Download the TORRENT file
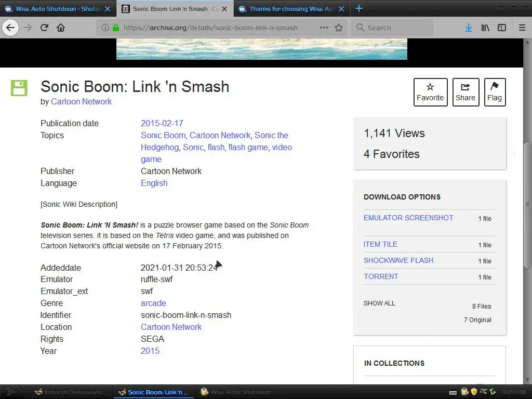532x399 pixels. (381, 276)
